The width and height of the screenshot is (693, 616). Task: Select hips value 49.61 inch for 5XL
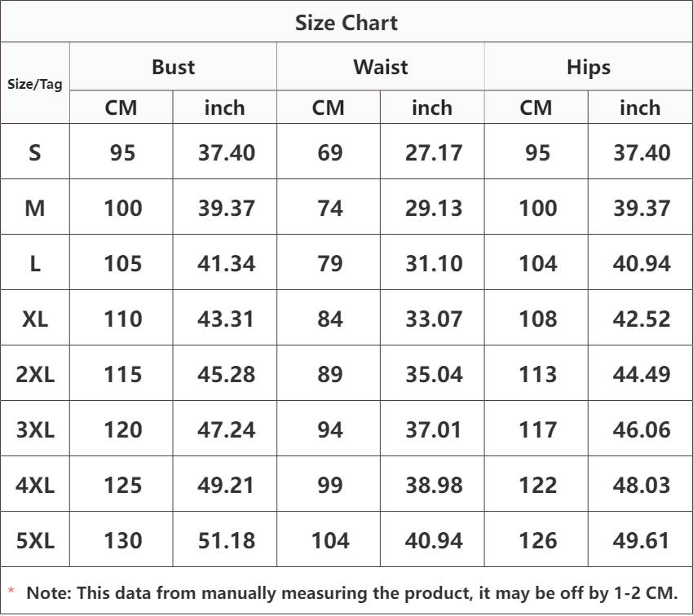coord(641,540)
